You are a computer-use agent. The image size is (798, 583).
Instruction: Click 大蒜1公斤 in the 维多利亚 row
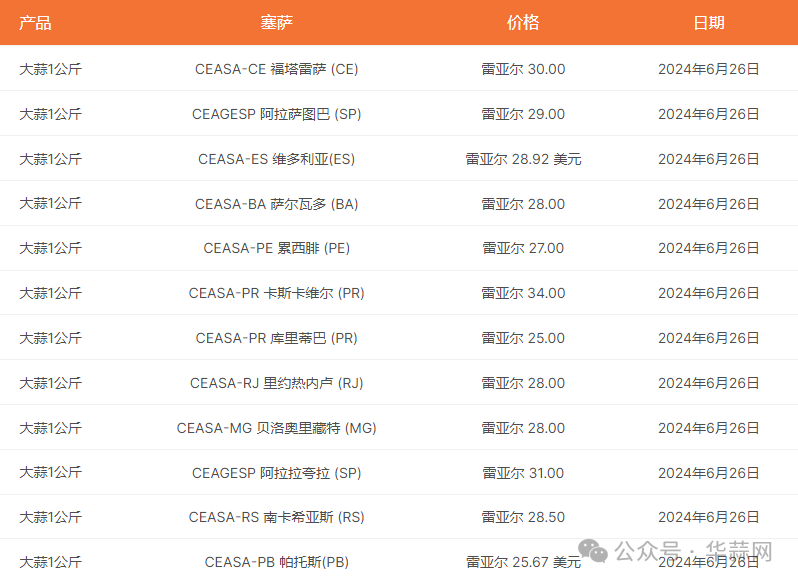pyautogui.click(x=50, y=159)
